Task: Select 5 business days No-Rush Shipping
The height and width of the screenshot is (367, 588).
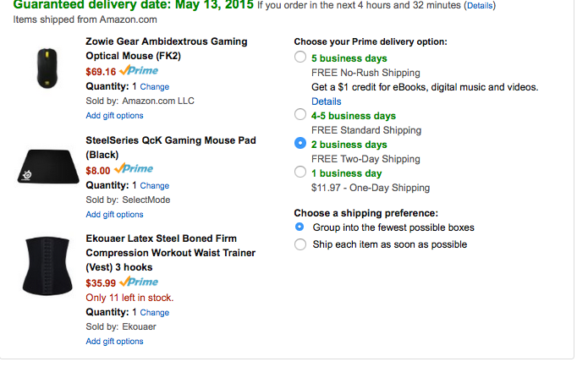Action: tap(300, 58)
